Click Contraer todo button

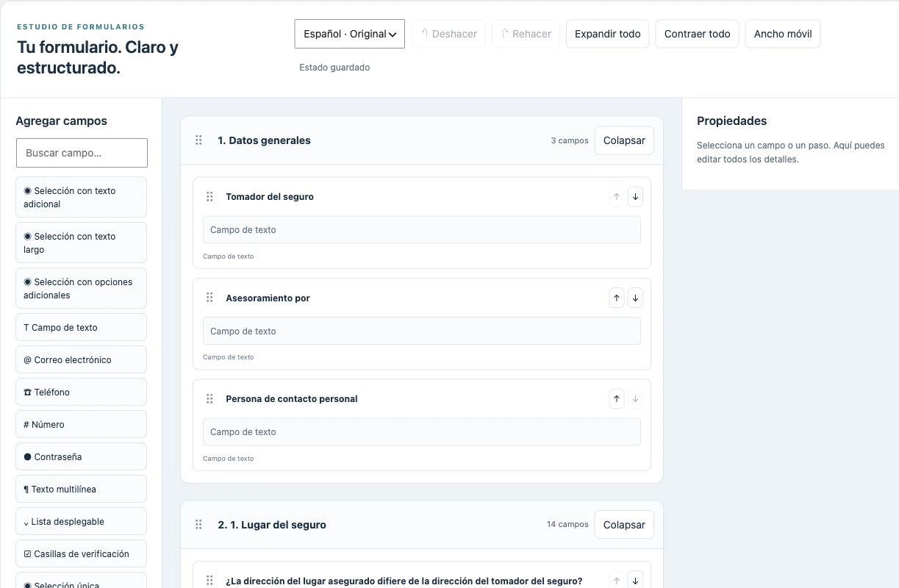click(x=698, y=34)
